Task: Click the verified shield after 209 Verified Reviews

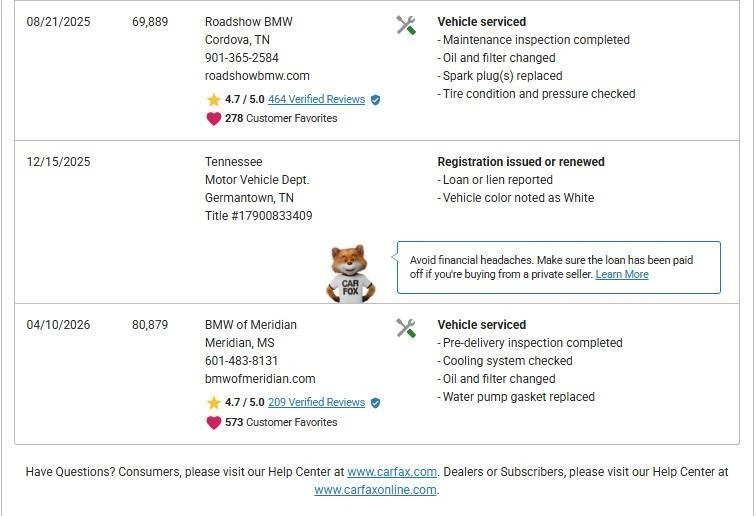Action: click(375, 403)
